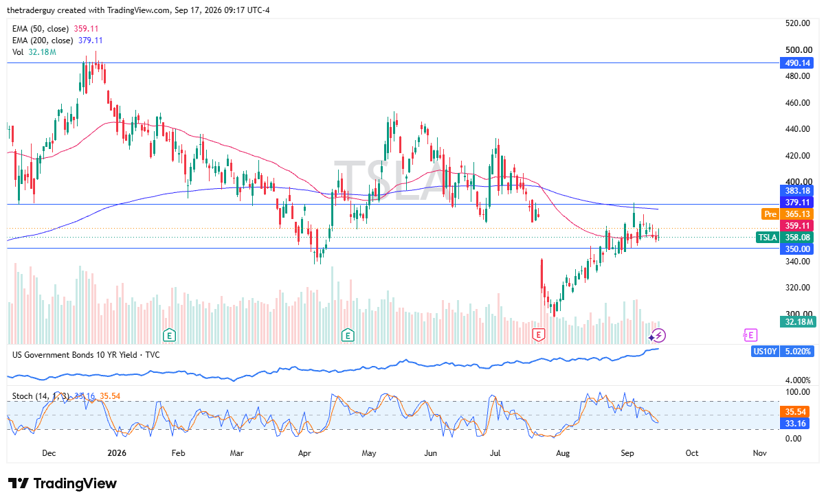Click the 383.18 price level tag

pyautogui.click(x=797, y=190)
